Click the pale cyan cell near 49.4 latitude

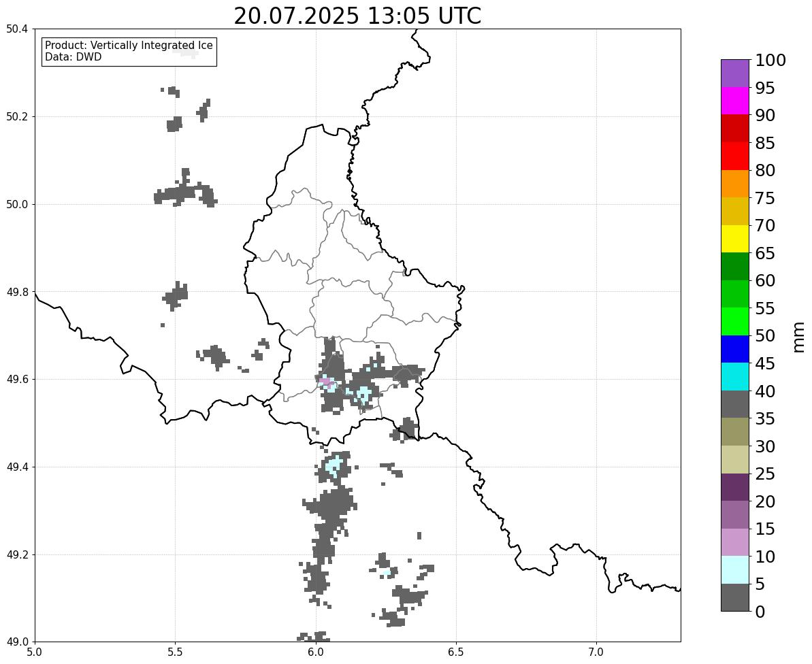334,465
